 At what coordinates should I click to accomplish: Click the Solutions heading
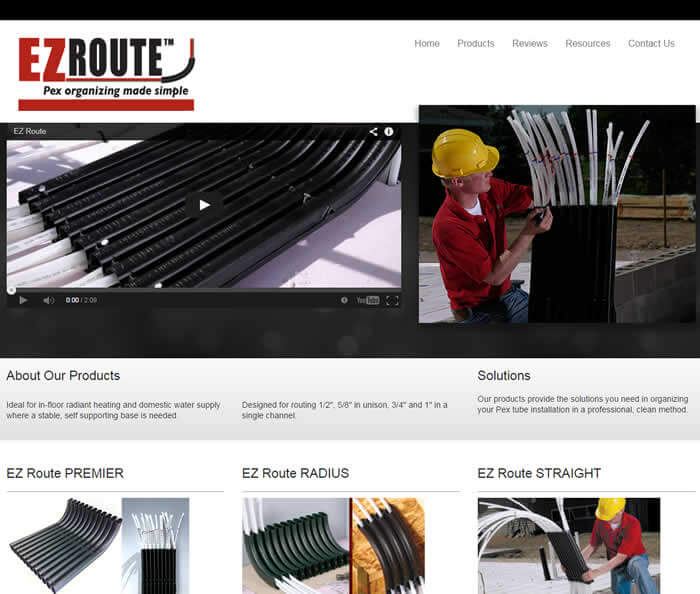[x=504, y=375]
